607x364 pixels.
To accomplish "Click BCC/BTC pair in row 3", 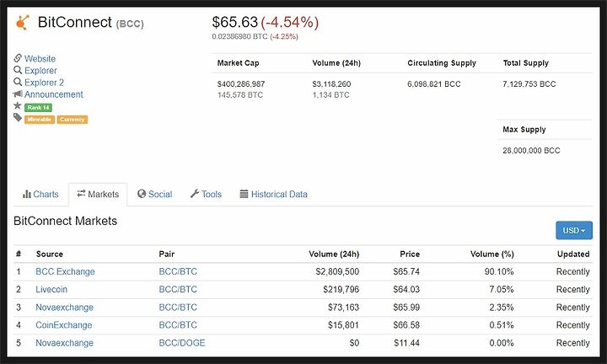I will 178,308.
